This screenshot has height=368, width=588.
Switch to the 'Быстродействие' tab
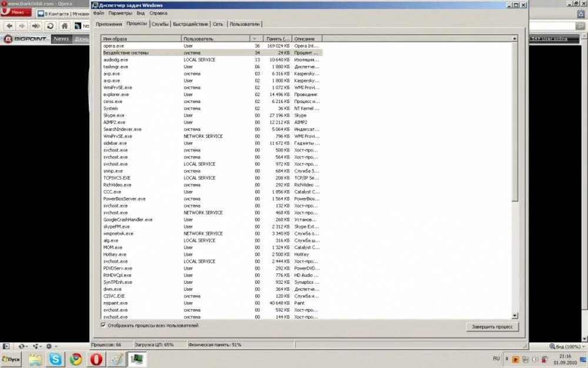(191, 24)
